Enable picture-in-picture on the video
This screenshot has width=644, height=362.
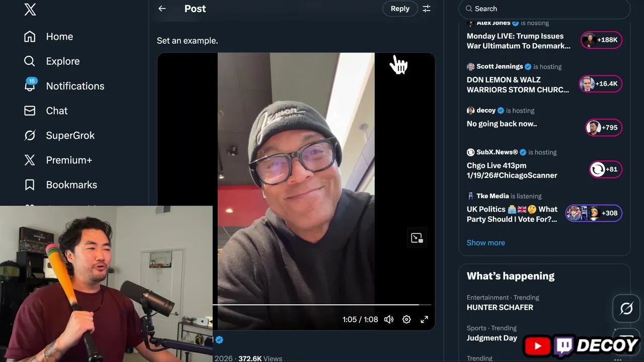417,238
